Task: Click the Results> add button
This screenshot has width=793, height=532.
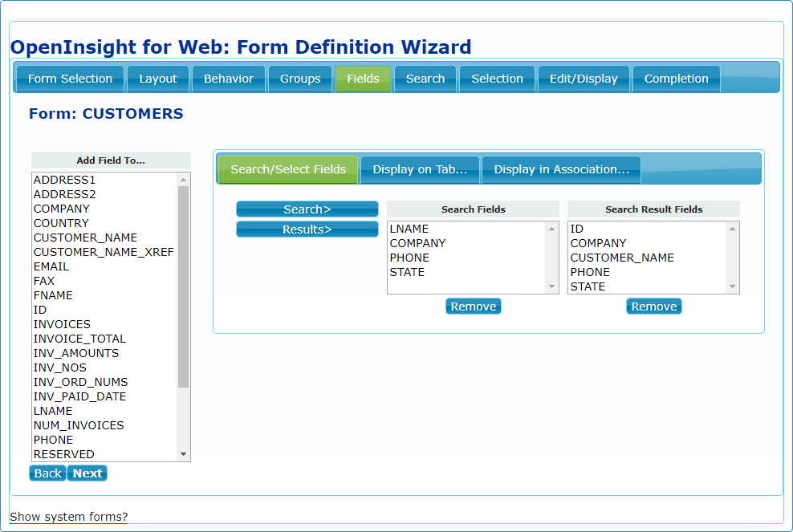Action: point(307,229)
